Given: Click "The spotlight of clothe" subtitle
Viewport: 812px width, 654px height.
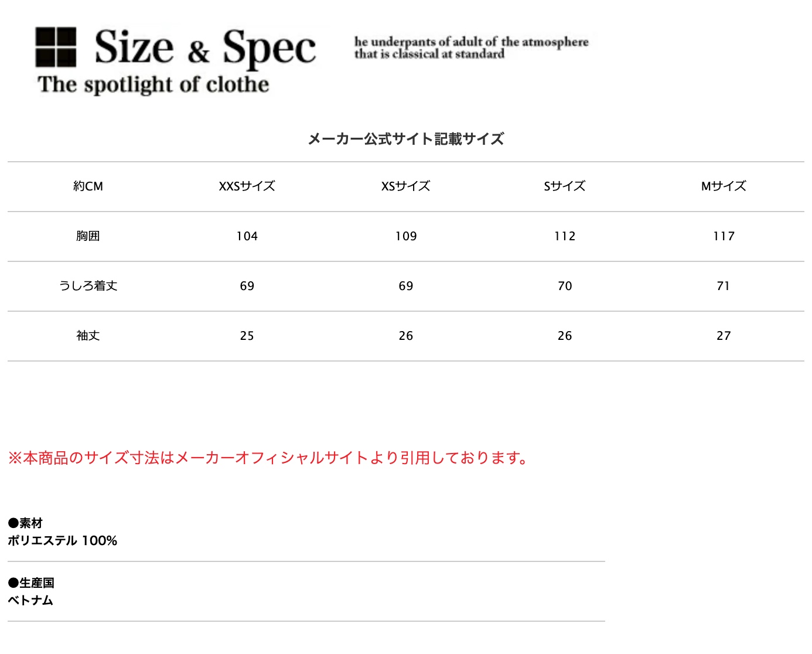Looking at the screenshot, I should pyautogui.click(x=153, y=84).
